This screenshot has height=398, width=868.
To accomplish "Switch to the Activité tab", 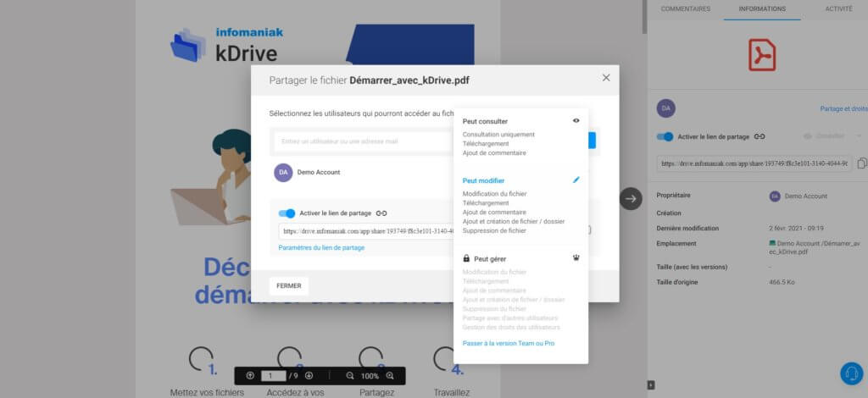I will (838, 9).
